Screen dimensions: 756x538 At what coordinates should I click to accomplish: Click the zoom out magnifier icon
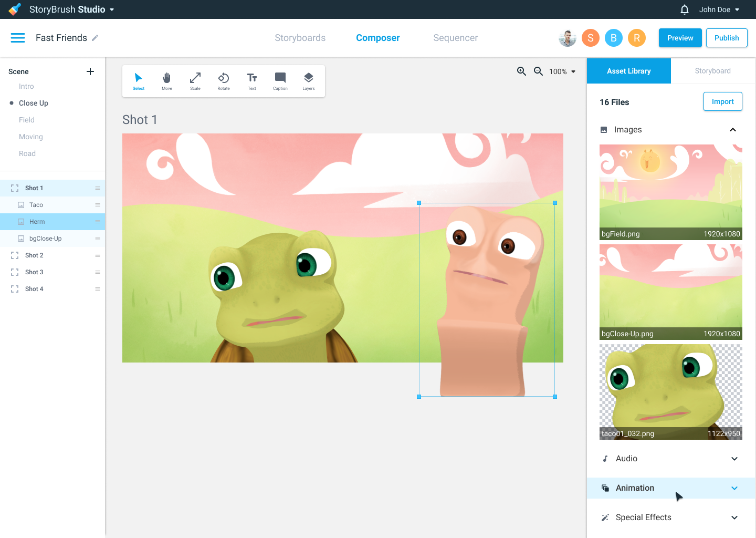538,71
